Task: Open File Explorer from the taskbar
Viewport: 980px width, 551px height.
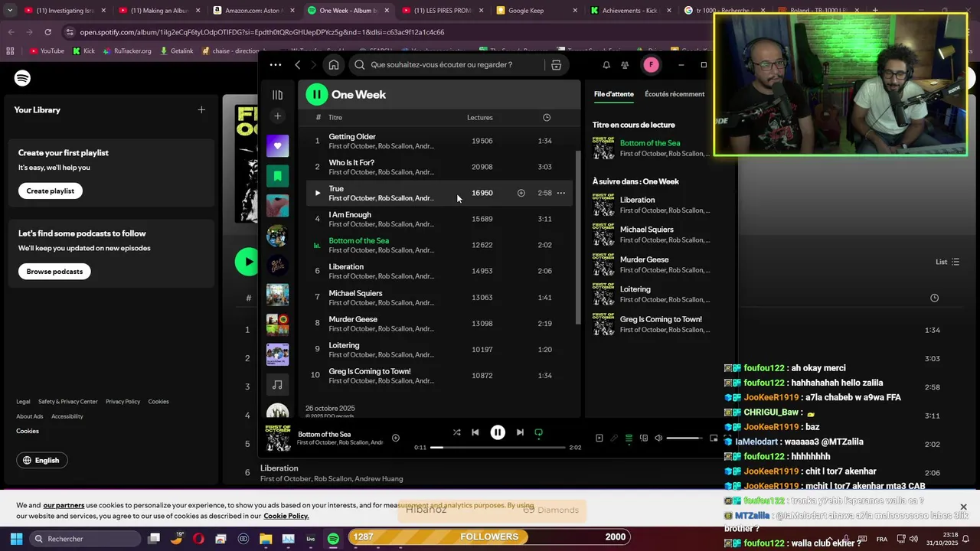Action: pos(266,539)
